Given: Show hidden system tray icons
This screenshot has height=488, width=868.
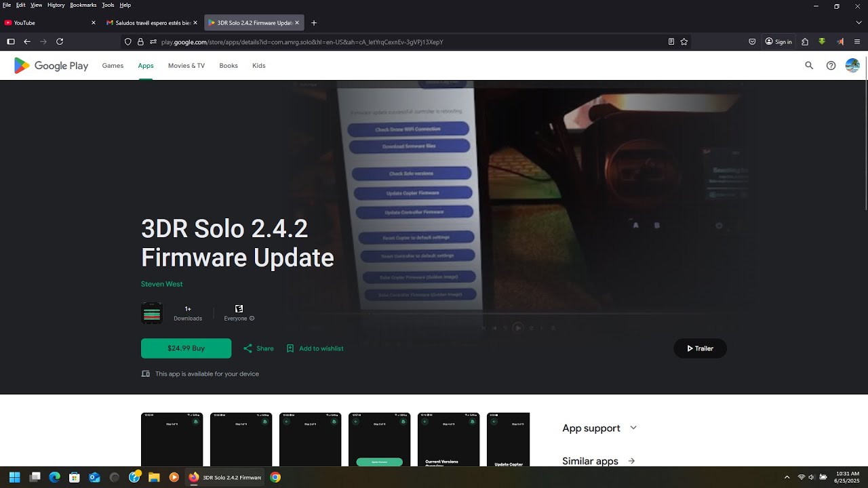Looking at the screenshot, I should tap(787, 477).
